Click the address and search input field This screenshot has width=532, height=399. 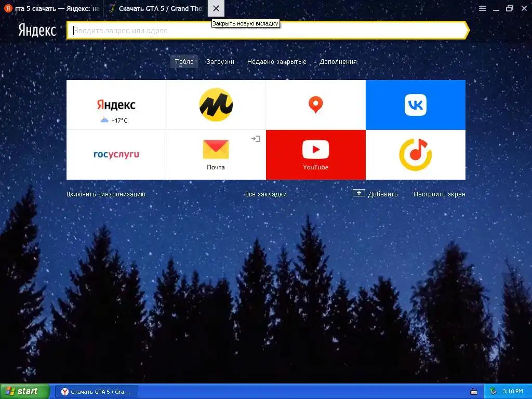pos(268,31)
